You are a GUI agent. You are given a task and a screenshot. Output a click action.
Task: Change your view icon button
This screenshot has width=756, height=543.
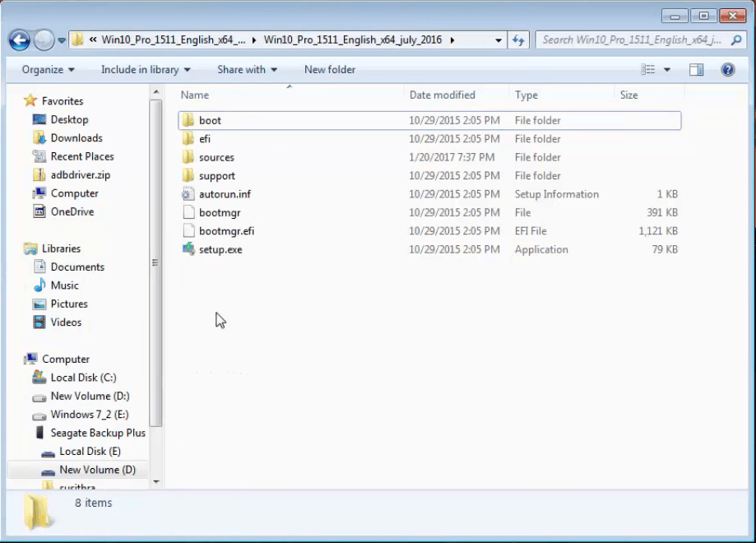pos(647,70)
